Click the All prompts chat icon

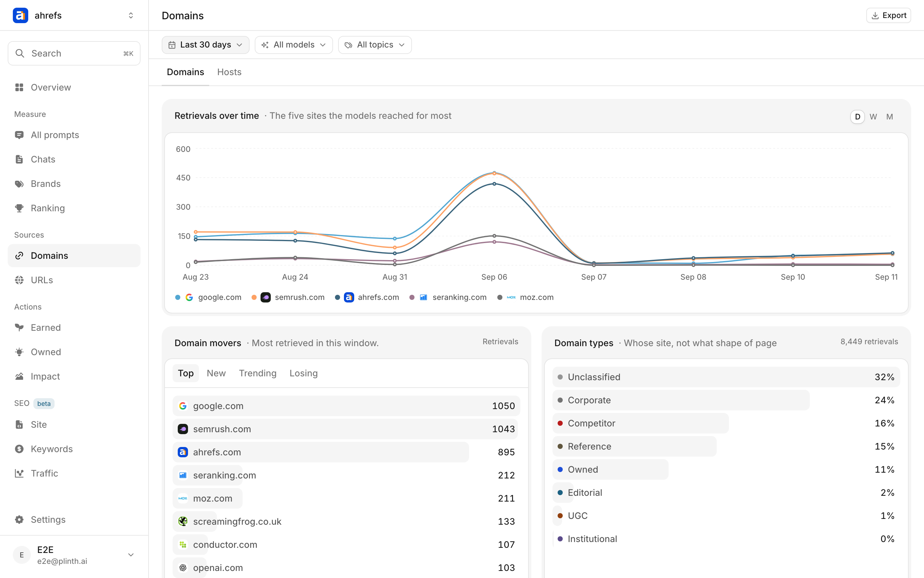tap(19, 135)
